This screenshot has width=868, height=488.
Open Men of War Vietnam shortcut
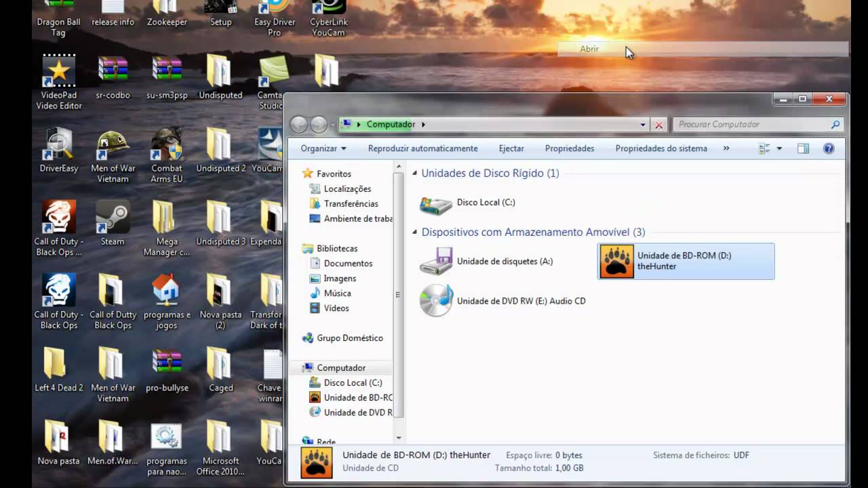click(x=113, y=156)
